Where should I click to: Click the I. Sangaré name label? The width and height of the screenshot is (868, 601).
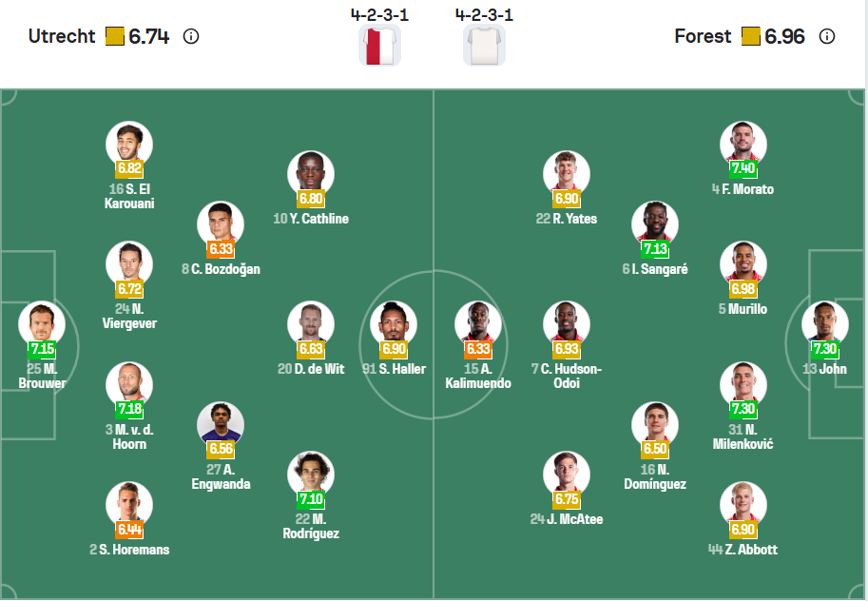655,269
